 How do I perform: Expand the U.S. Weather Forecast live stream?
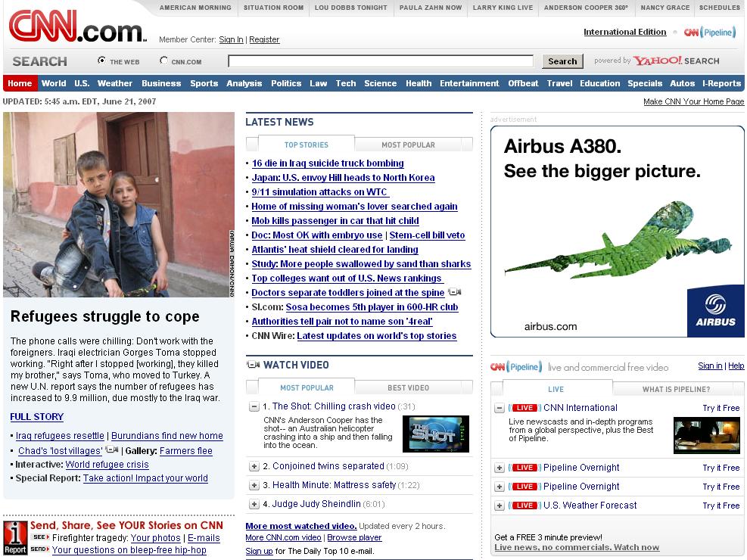tap(500, 506)
